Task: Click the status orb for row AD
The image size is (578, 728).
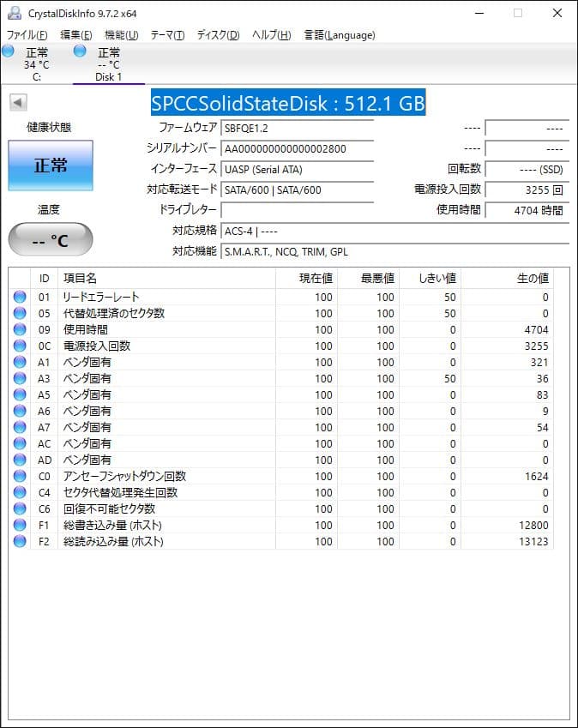Action: pyautogui.click(x=20, y=460)
